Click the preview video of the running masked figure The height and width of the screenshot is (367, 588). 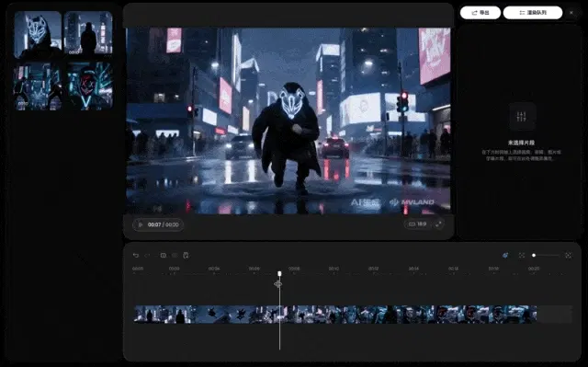(x=288, y=120)
